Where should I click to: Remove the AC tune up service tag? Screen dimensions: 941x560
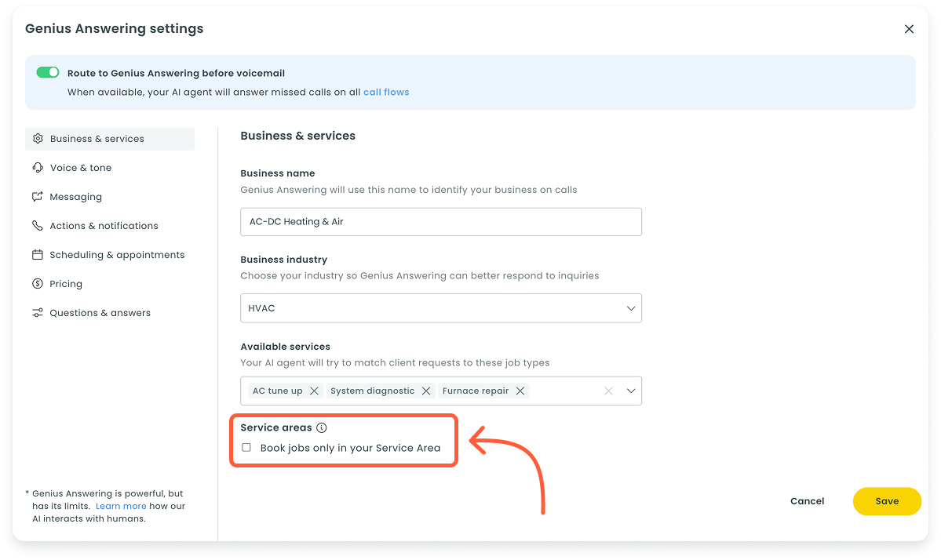point(314,391)
